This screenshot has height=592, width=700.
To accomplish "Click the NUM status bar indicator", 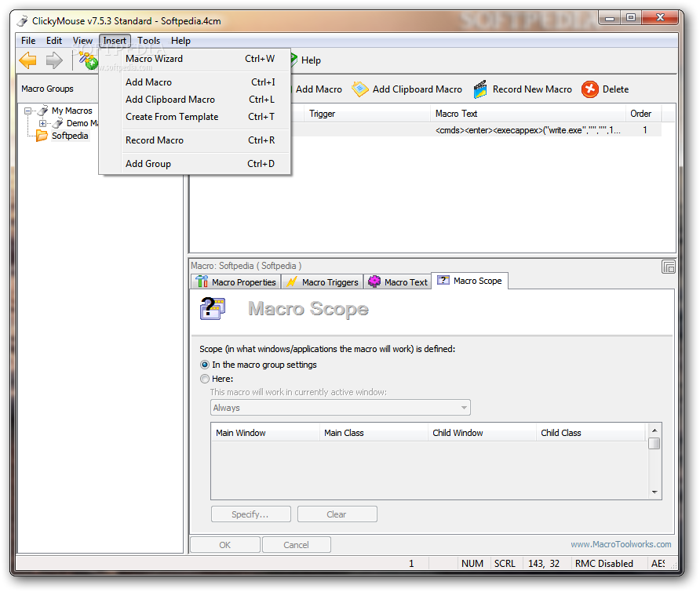I will coord(472,564).
